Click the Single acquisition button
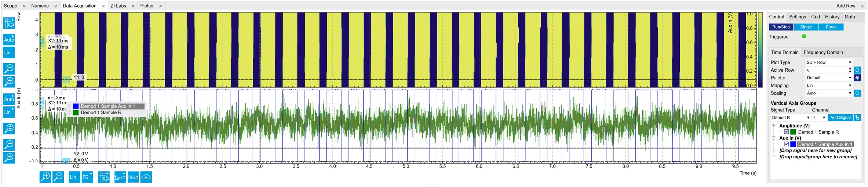 click(806, 27)
